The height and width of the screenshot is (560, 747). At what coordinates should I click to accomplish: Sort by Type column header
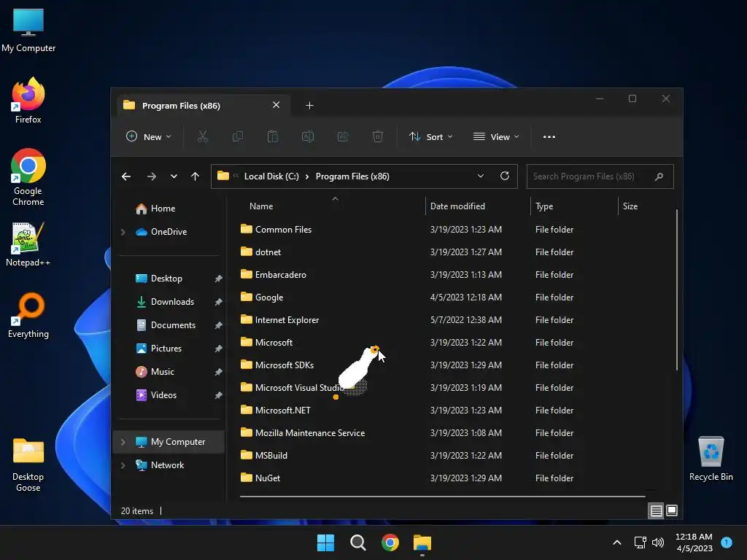tap(575, 206)
